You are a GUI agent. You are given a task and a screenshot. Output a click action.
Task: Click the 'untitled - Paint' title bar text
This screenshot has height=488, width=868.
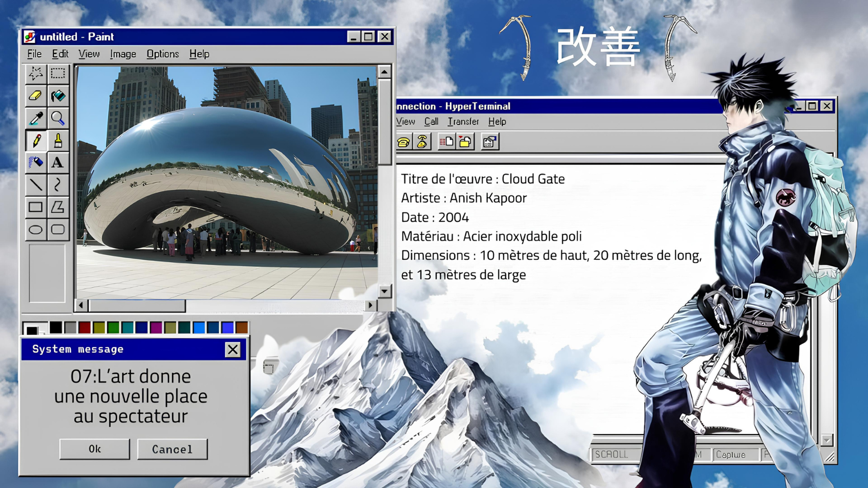click(x=77, y=37)
